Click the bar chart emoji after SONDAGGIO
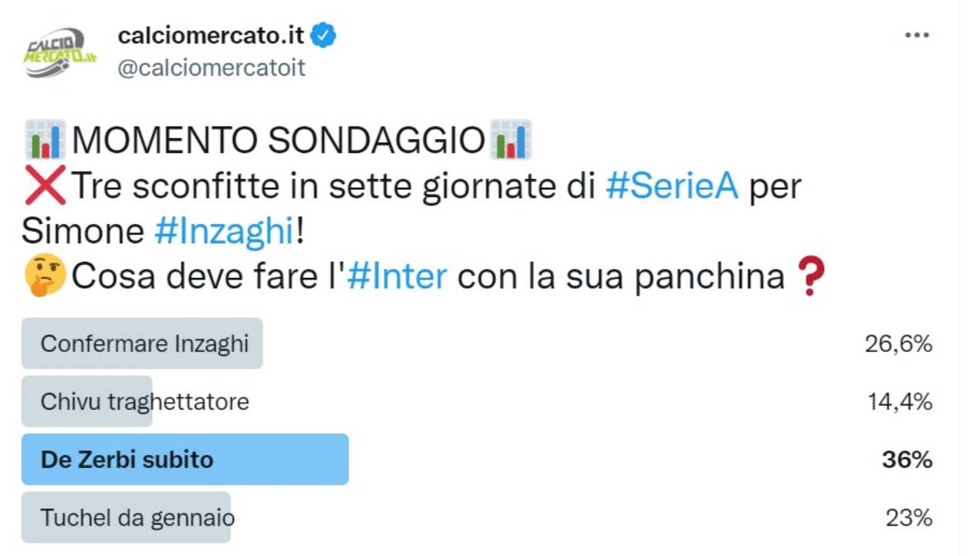Image resolution: width=980 pixels, height=556 pixels. point(511,141)
